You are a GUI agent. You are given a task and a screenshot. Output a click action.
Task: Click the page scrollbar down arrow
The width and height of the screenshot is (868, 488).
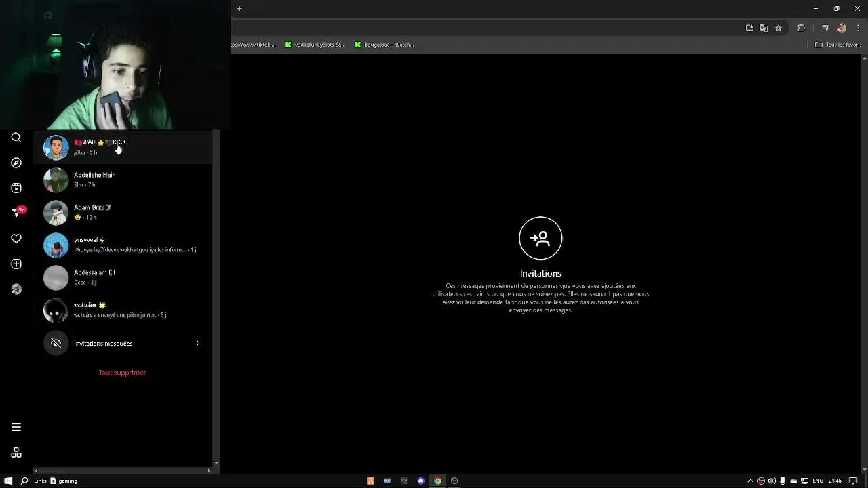864,469
